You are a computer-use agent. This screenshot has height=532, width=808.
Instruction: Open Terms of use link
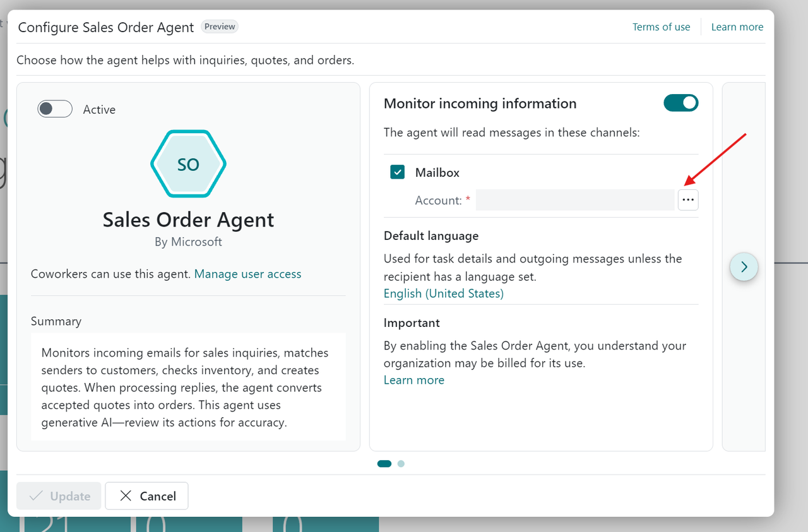click(662, 27)
